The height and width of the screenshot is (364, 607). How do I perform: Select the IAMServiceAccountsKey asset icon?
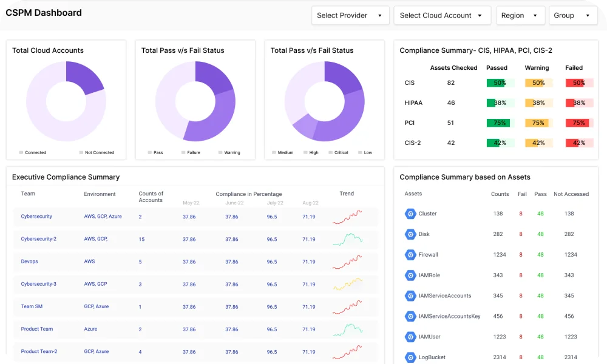410,317
